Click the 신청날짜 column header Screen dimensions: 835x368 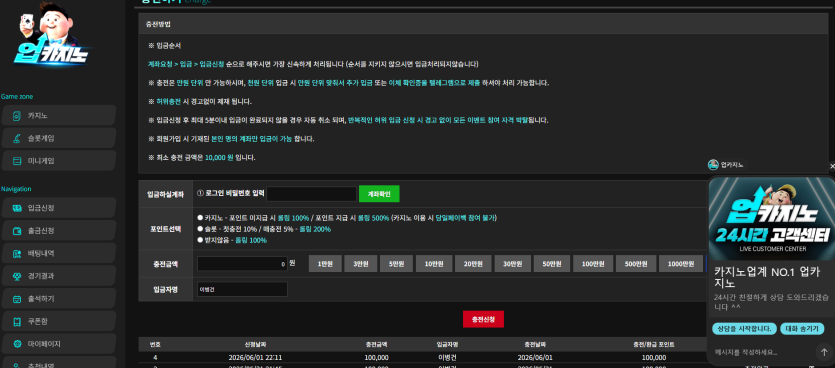pos(255,344)
